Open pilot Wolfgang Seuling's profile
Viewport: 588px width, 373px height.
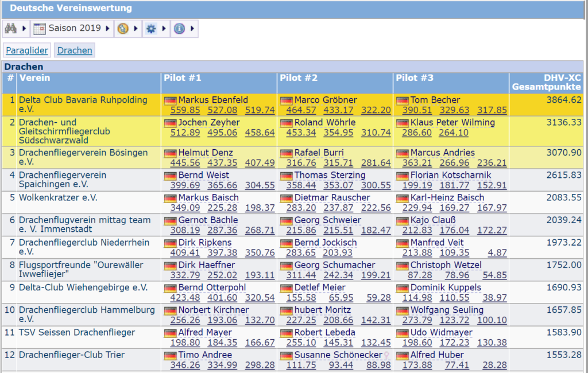click(x=447, y=310)
